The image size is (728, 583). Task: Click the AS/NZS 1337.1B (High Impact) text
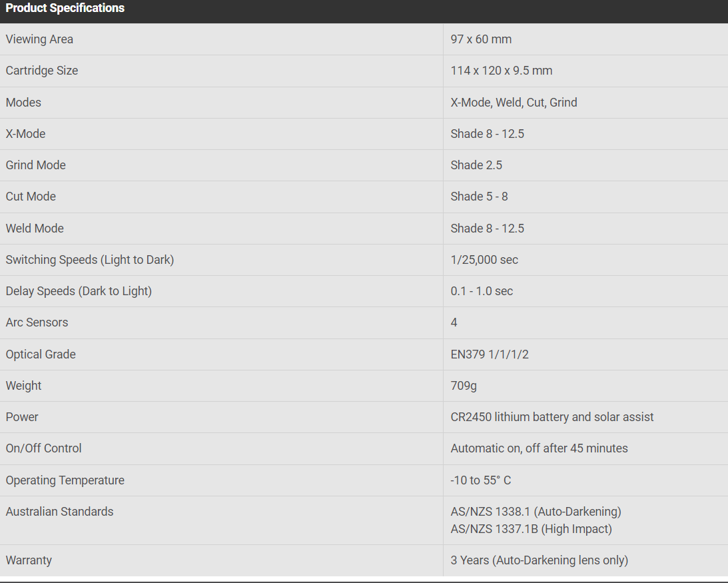coord(531,529)
